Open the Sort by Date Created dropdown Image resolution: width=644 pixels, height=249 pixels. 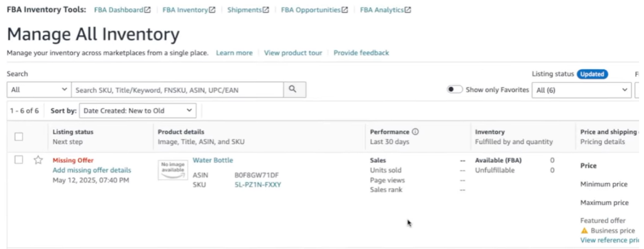tap(138, 111)
